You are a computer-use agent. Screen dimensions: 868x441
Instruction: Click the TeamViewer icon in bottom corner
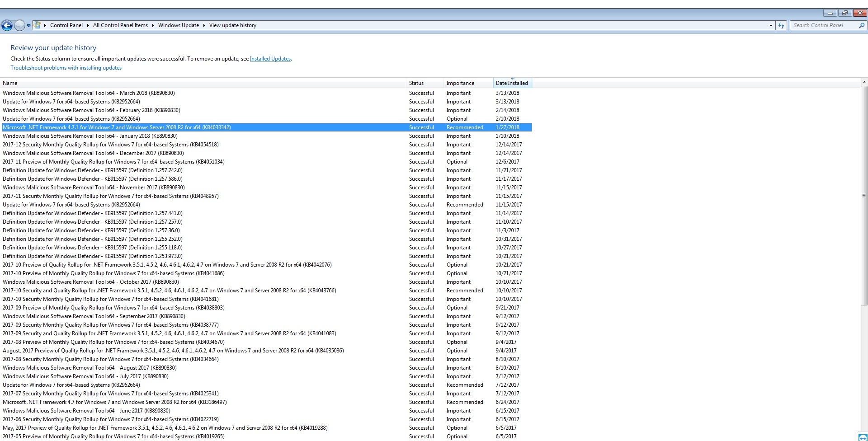pos(863,437)
